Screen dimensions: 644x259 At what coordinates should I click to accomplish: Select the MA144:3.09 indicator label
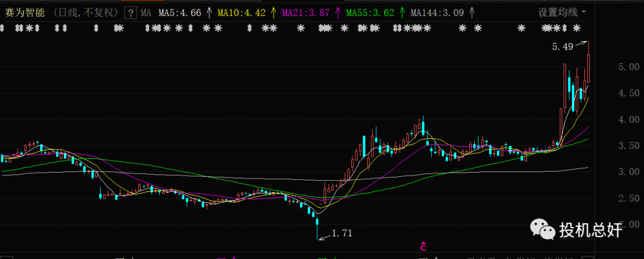pyautogui.click(x=436, y=12)
